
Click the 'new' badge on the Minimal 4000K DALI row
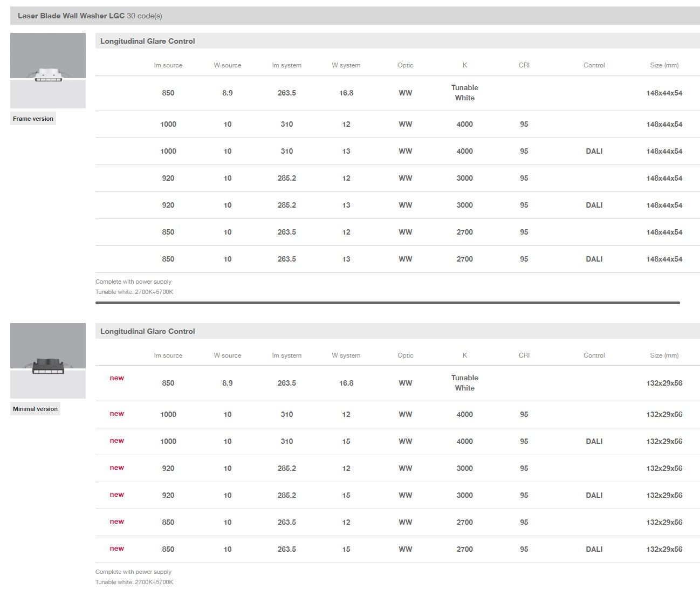coord(116,441)
